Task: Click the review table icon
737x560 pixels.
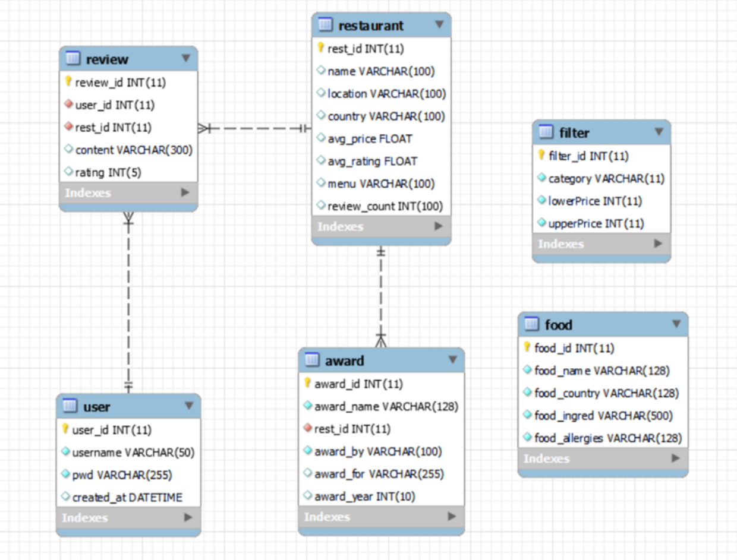Action: 73,59
